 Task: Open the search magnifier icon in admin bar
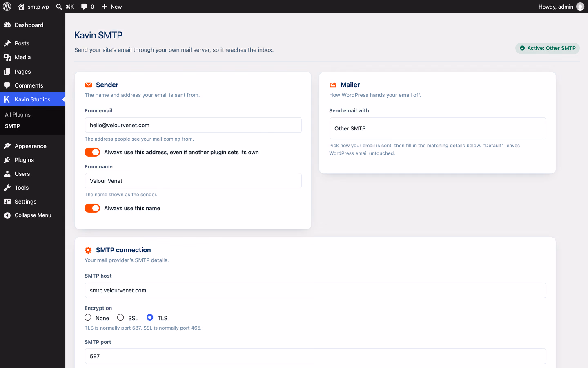(x=59, y=7)
